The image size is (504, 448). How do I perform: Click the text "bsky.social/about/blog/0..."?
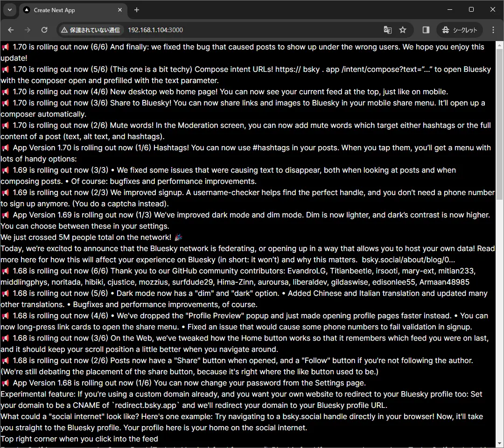(x=408, y=259)
